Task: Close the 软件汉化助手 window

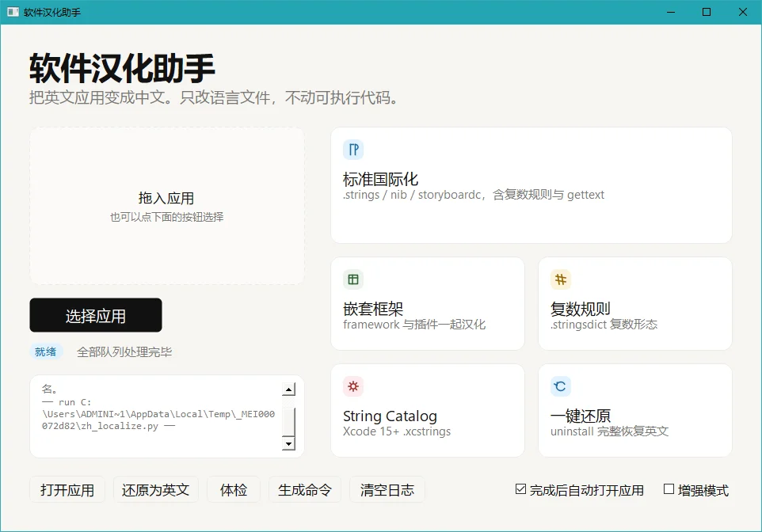Action: (743, 12)
